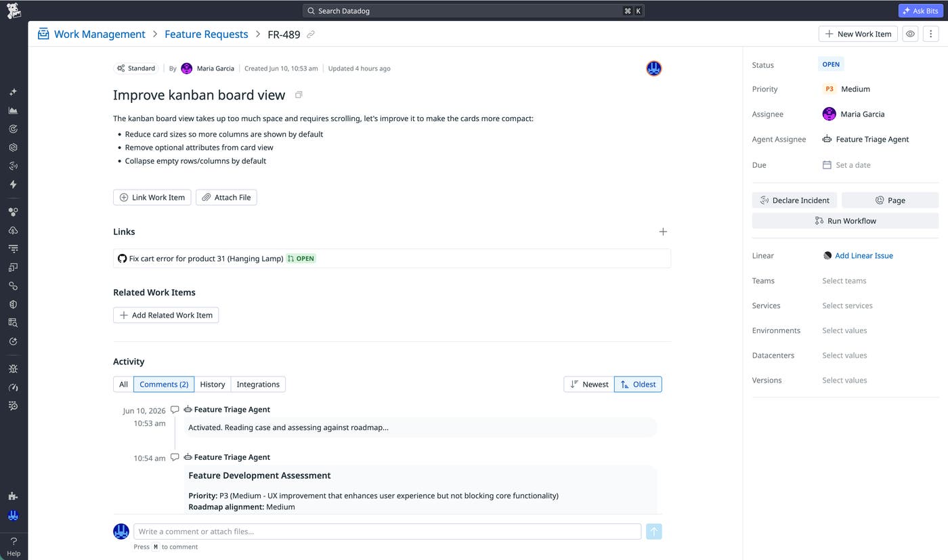Viewport: 948px width, 560px height.
Task: Click the collaborator avatar at header right
Action: point(653,68)
